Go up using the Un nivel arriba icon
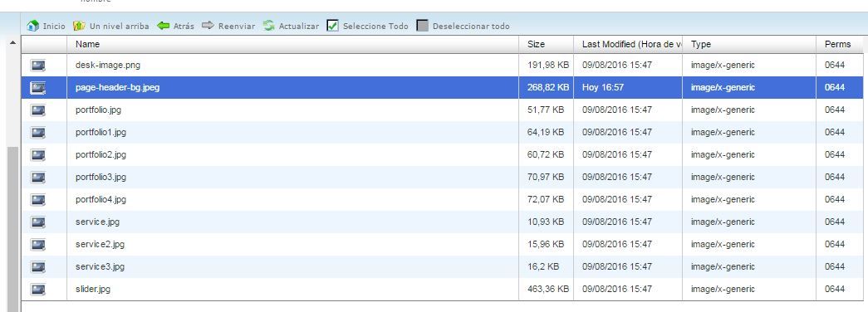The image size is (868, 312). tap(79, 26)
